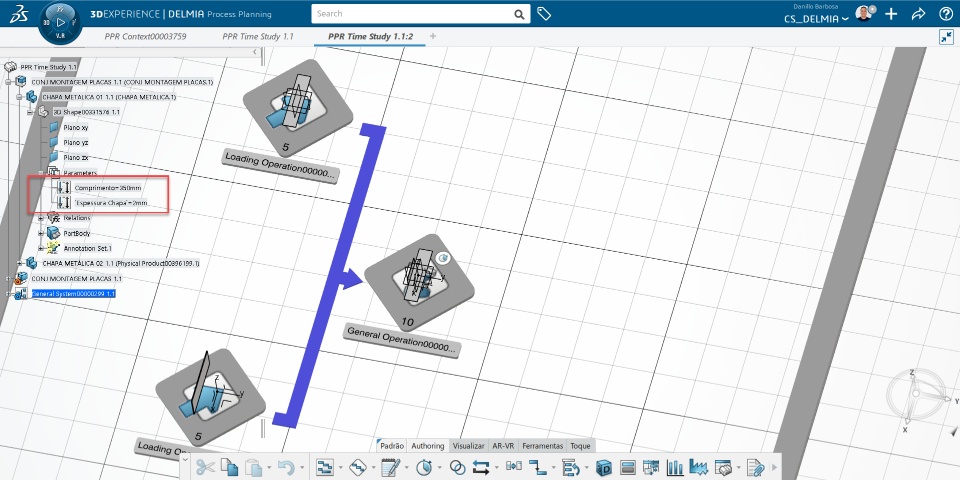The image size is (960, 480).
Task: Expand the Relations tree node
Action: [41, 218]
